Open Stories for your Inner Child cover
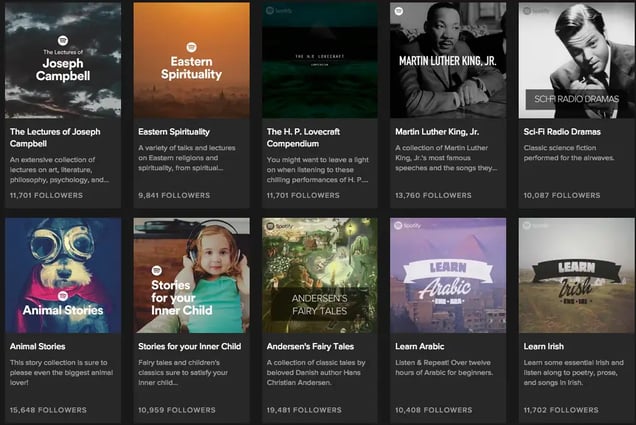This screenshot has width=636, height=425. [x=191, y=275]
